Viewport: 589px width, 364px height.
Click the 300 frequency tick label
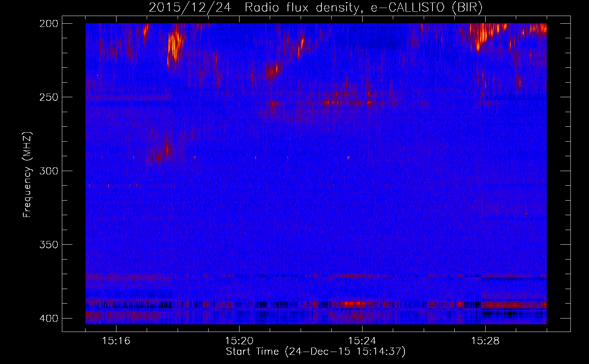48,171
